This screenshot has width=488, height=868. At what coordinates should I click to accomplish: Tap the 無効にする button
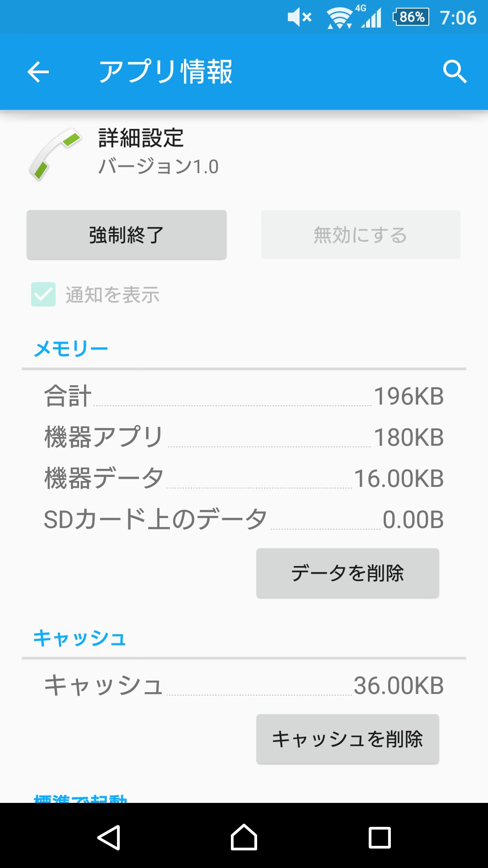pos(361,235)
